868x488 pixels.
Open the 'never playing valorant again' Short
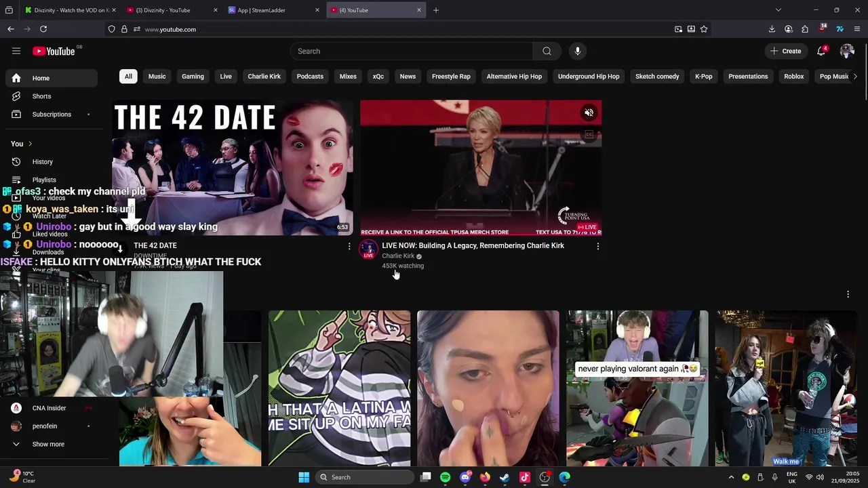(x=637, y=388)
